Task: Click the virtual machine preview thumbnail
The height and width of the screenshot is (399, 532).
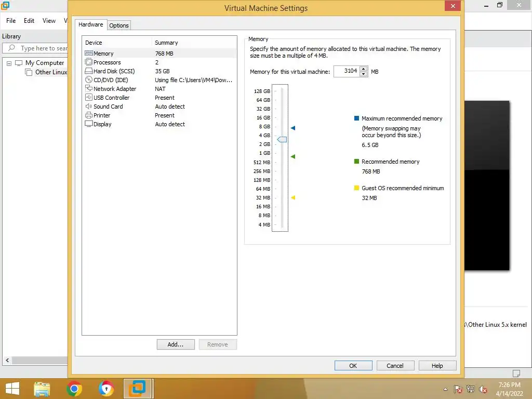Action: click(x=487, y=185)
